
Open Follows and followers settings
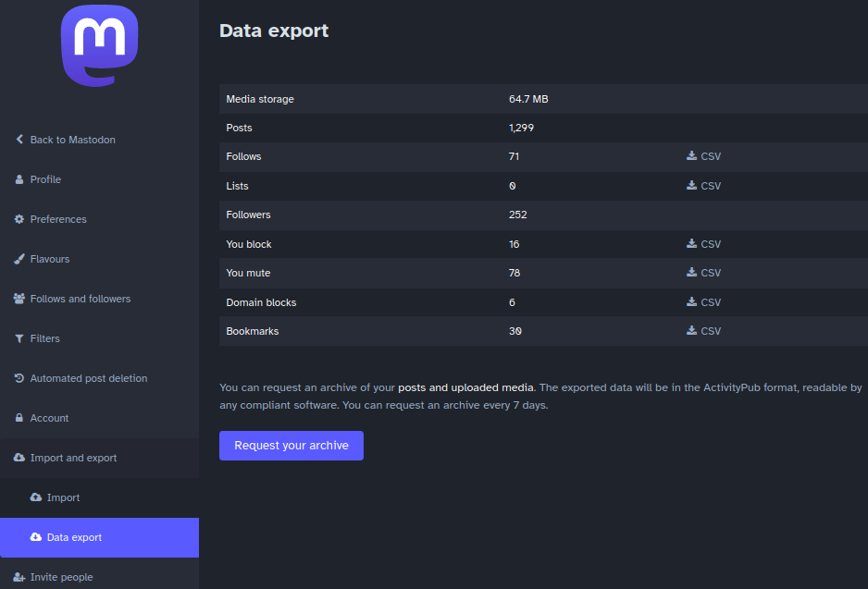click(x=80, y=299)
